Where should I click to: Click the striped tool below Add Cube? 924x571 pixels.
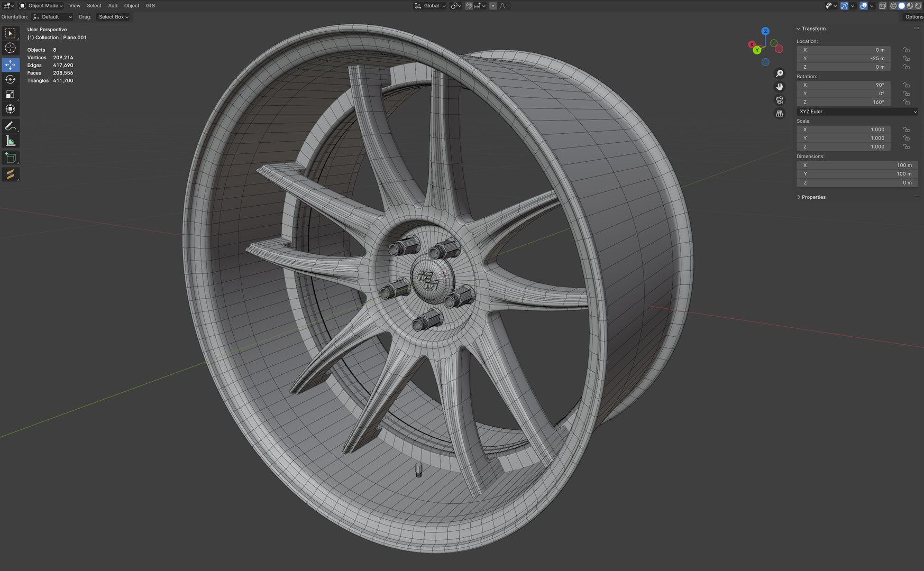click(x=10, y=174)
